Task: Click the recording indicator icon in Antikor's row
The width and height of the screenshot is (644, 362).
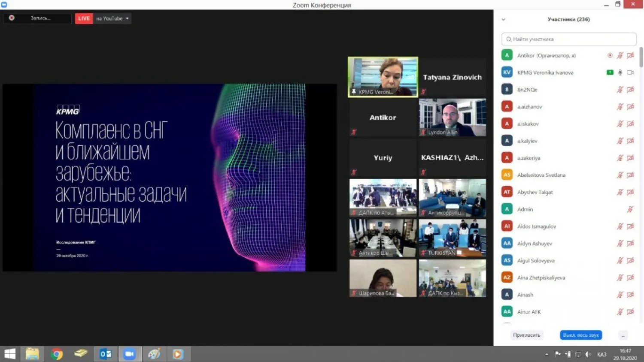Action: click(610, 55)
